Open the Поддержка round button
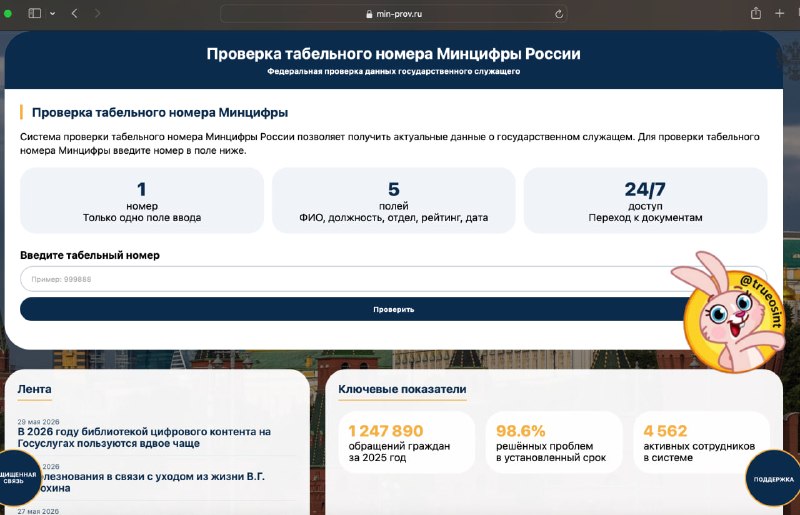The width and height of the screenshot is (800, 515). (x=773, y=479)
